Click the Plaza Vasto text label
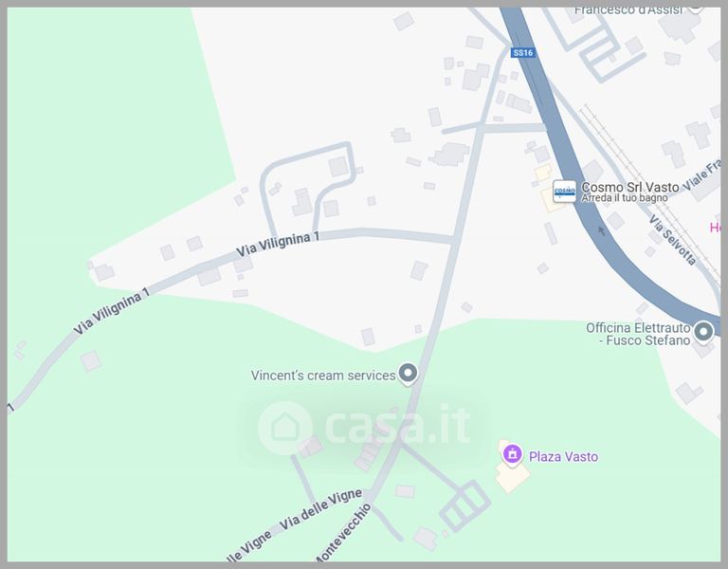This screenshot has height=569, width=728. point(563,456)
